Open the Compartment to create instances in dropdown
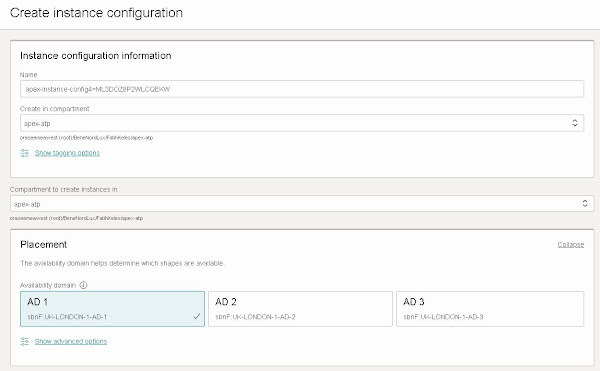Viewport: 600px width, 371px height. [302, 203]
